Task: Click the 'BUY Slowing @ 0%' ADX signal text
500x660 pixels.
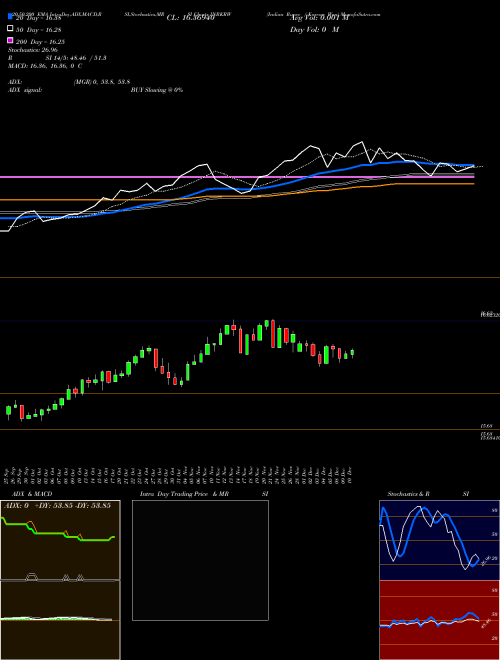Action: coord(157,90)
